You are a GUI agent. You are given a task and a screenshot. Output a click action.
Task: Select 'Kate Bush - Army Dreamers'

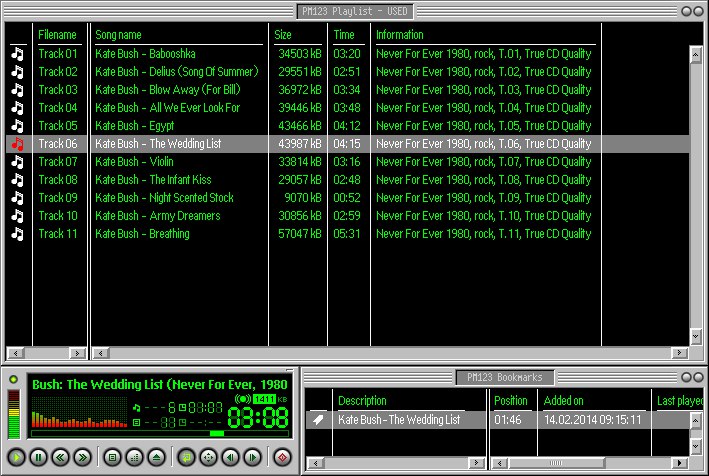pyautogui.click(x=157, y=216)
